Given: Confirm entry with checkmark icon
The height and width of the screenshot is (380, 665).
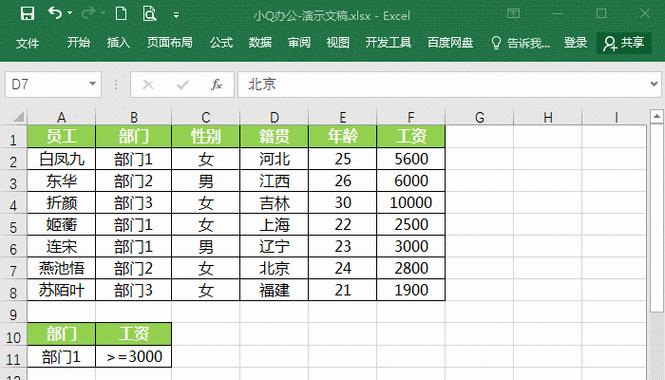Looking at the screenshot, I should [183, 85].
